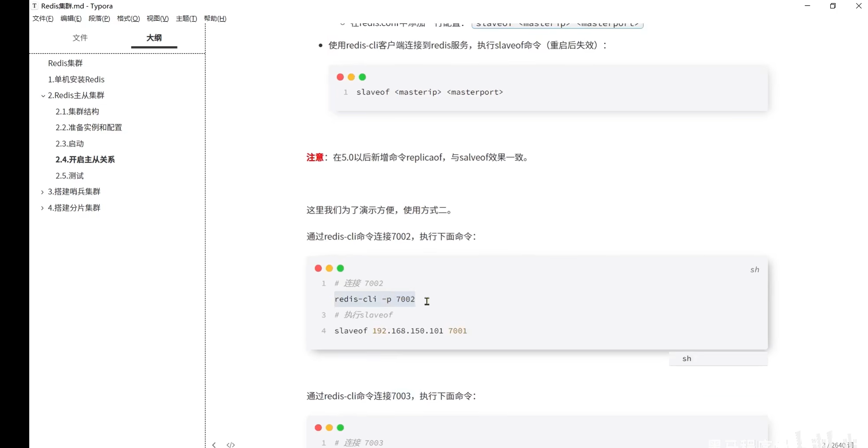The width and height of the screenshot is (868, 448).
Task: Click the word count in status bar
Action: (837, 445)
